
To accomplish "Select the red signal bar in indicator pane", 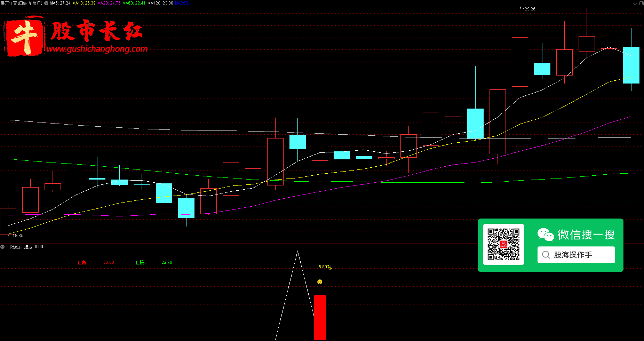I will point(320,318).
